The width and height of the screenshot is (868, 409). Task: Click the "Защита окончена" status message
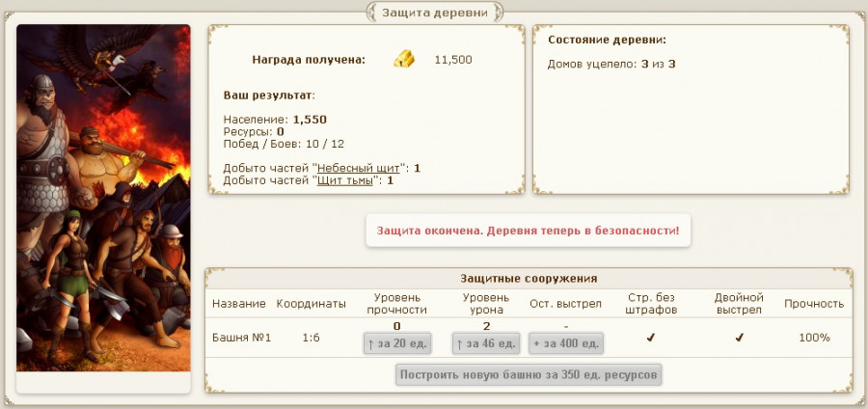[x=529, y=231]
